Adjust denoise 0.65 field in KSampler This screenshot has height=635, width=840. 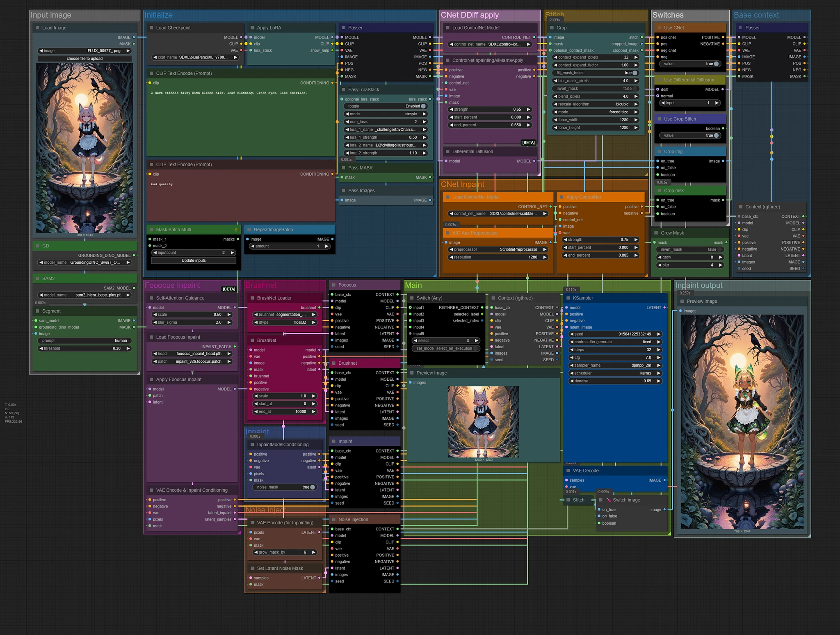click(x=615, y=381)
